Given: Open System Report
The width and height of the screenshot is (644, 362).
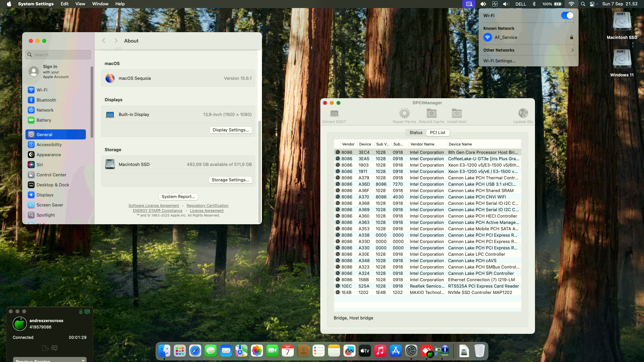Looking at the screenshot, I should 178,197.
